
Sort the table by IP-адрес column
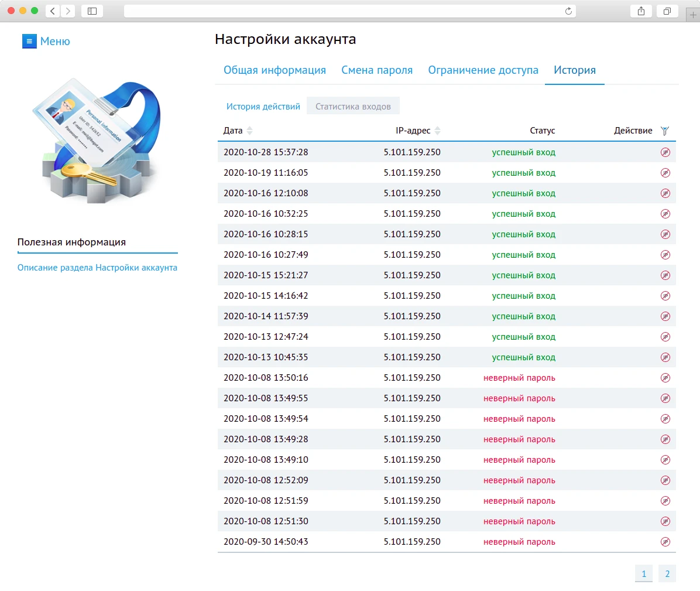tap(437, 131)
